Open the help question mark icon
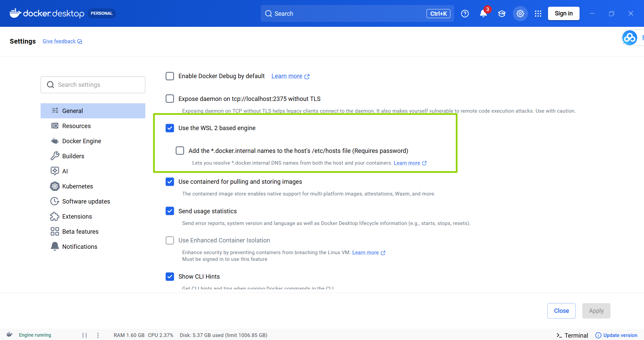644x340 pixels. tap(465, 13)
